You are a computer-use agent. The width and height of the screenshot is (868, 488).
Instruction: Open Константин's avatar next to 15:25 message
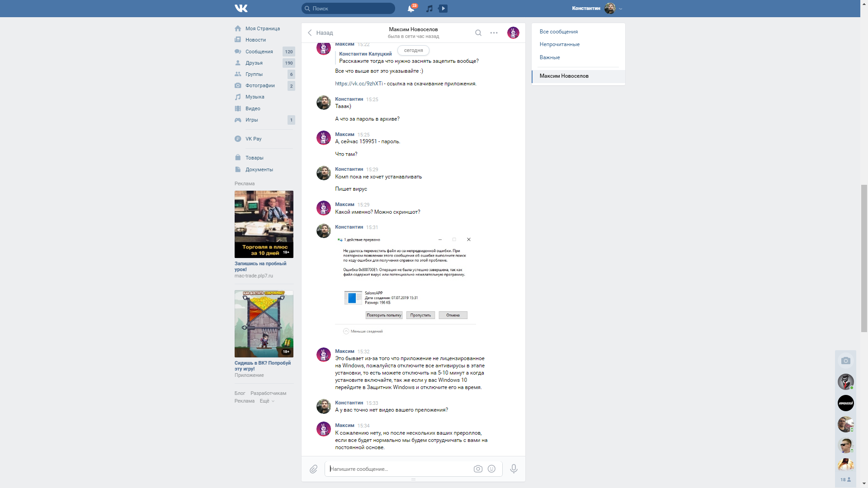click(x=324, y=103)
